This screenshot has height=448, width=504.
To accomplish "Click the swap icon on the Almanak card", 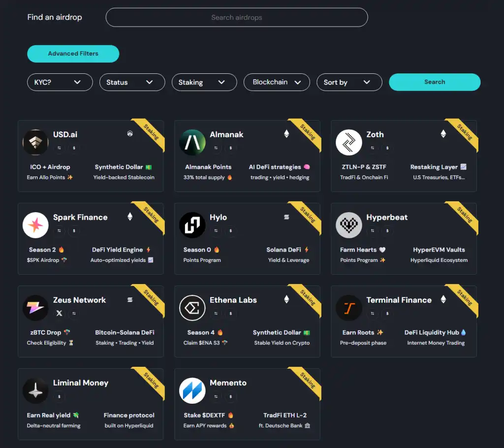I will point(215,148).
